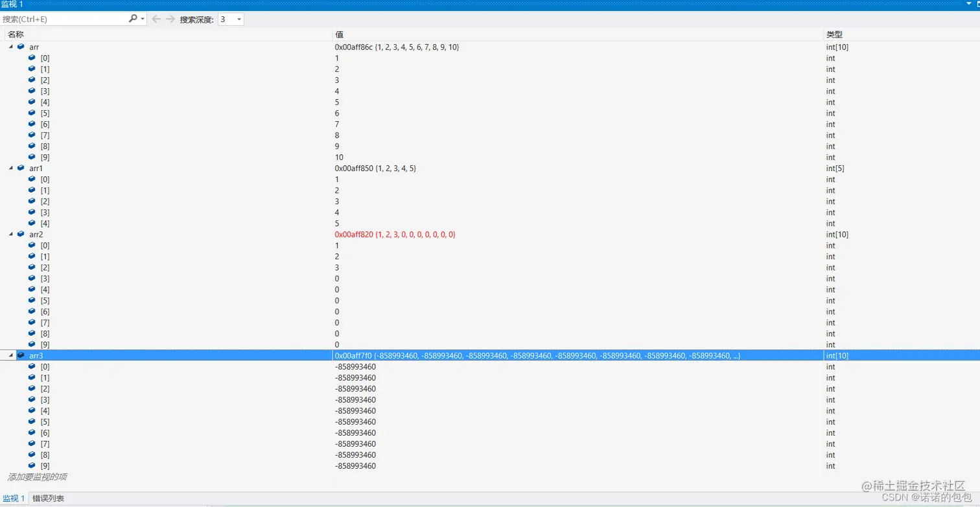
Task: Collapse the arr1 array node
Action: point(10,168)
